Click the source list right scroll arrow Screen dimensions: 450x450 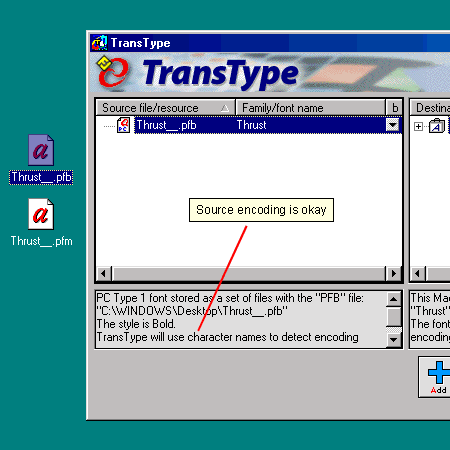point(394,274)
